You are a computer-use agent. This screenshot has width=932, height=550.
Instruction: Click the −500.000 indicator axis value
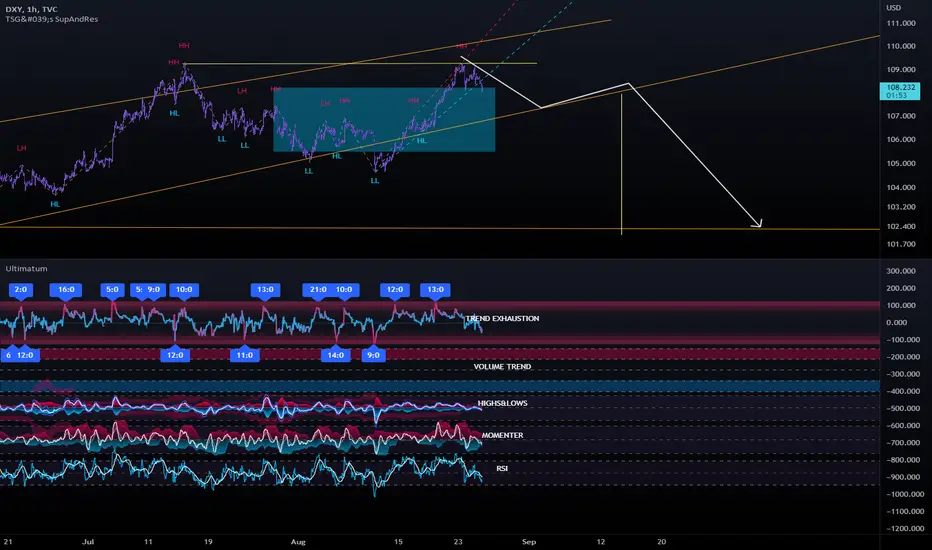(903, 408)
